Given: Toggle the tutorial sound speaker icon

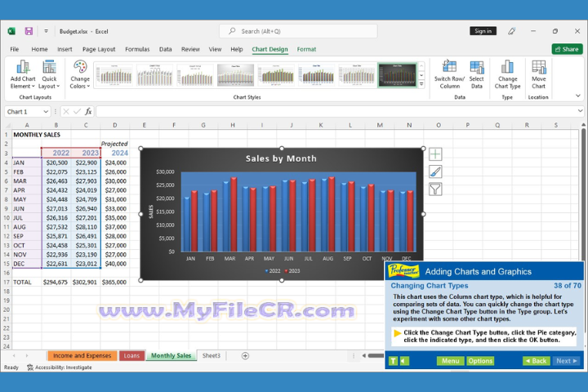Looking at the screenshot, I should pos(404,361).
